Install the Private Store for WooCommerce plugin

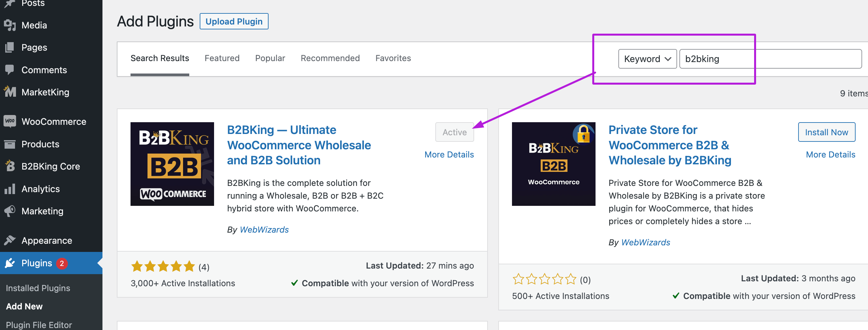point(826,132)
